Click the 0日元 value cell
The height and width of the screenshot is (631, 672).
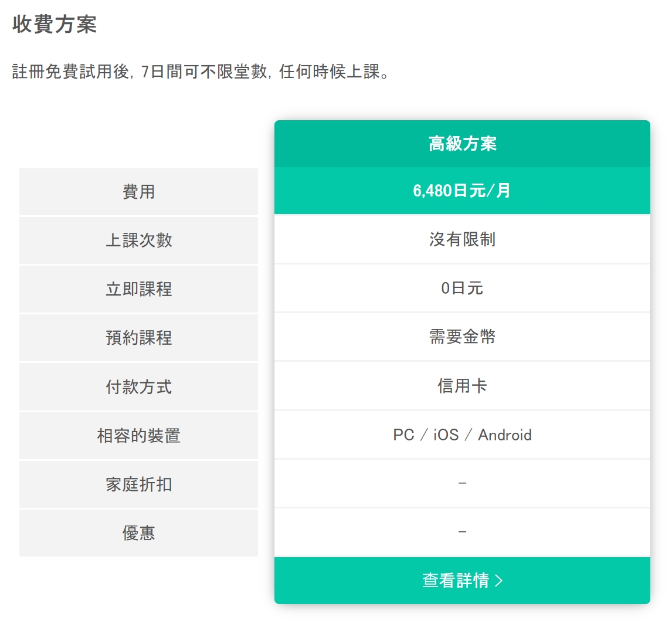pos(462,288)
